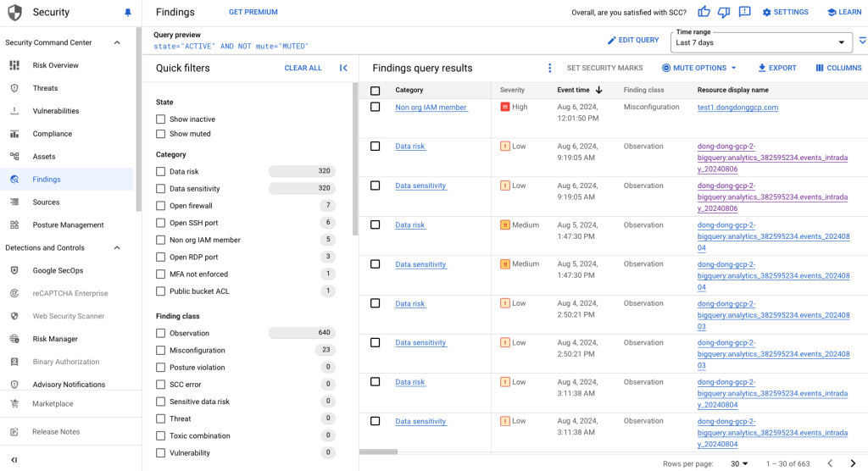Enable the Show inactive checkbox
The height and width of the screenshot is (471, 868).
tap(160, 119)
